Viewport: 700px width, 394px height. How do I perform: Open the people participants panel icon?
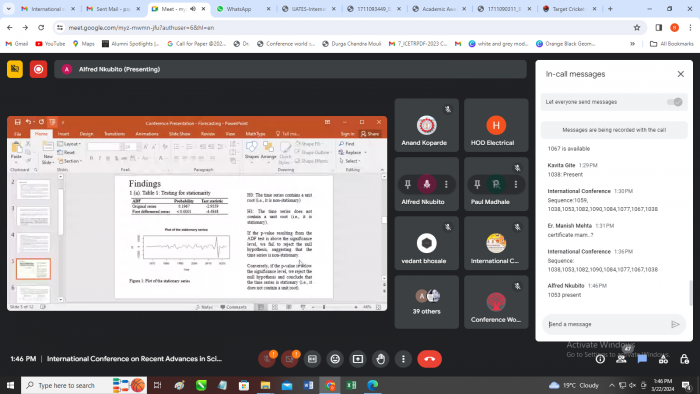click(621, 359)
